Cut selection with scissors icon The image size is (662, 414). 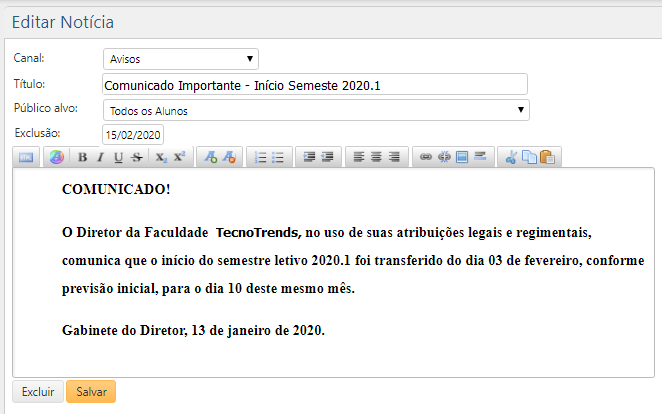tap(511, 157)
